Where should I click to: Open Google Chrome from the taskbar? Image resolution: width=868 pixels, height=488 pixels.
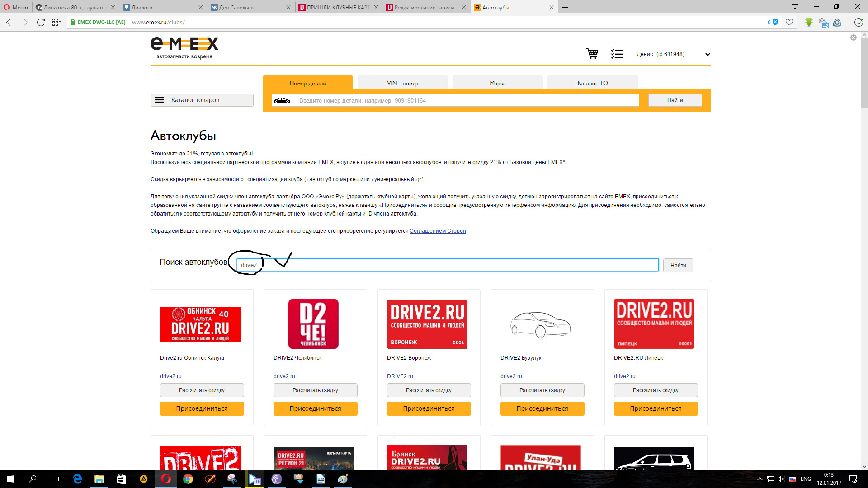coord(188,479)
